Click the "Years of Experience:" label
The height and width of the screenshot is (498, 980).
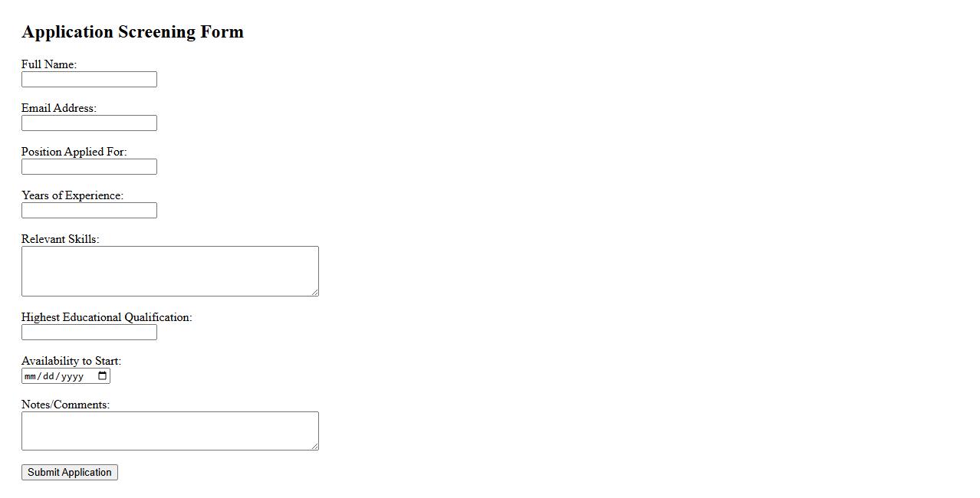pos(72,195)
